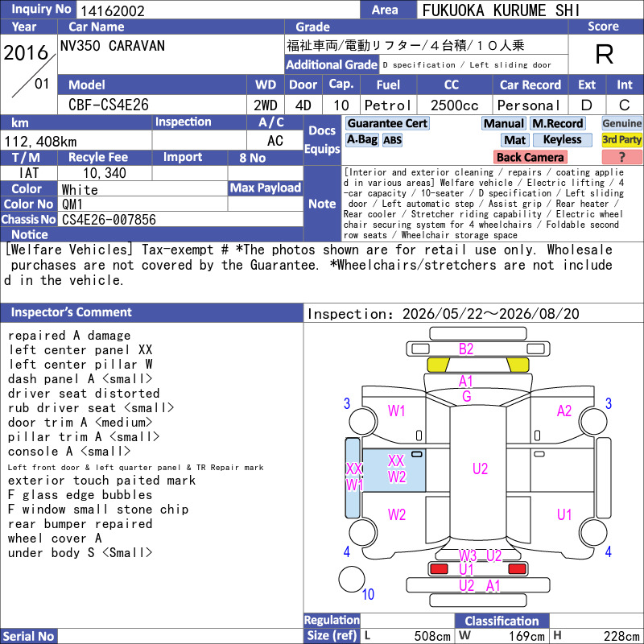Click the year 2016

tap(26, 52)
